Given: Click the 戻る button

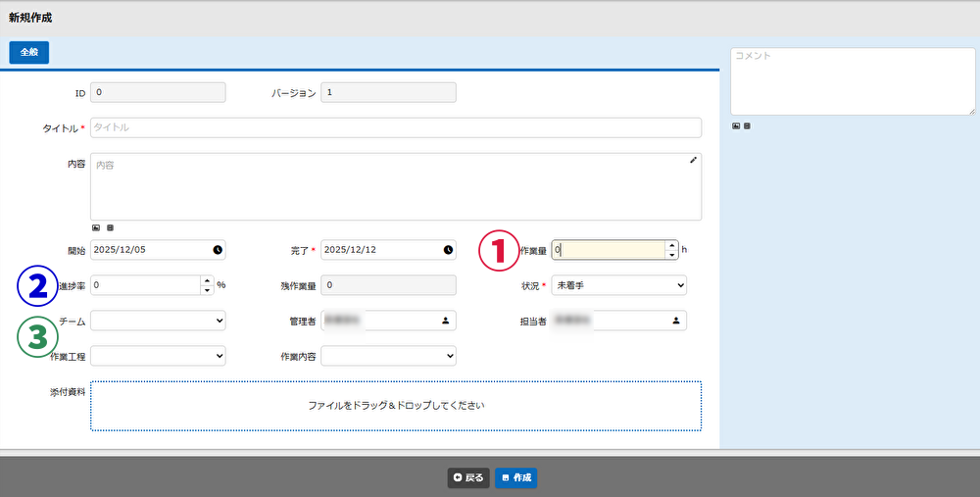Looking at the screenshot, I should pos(468,477).
